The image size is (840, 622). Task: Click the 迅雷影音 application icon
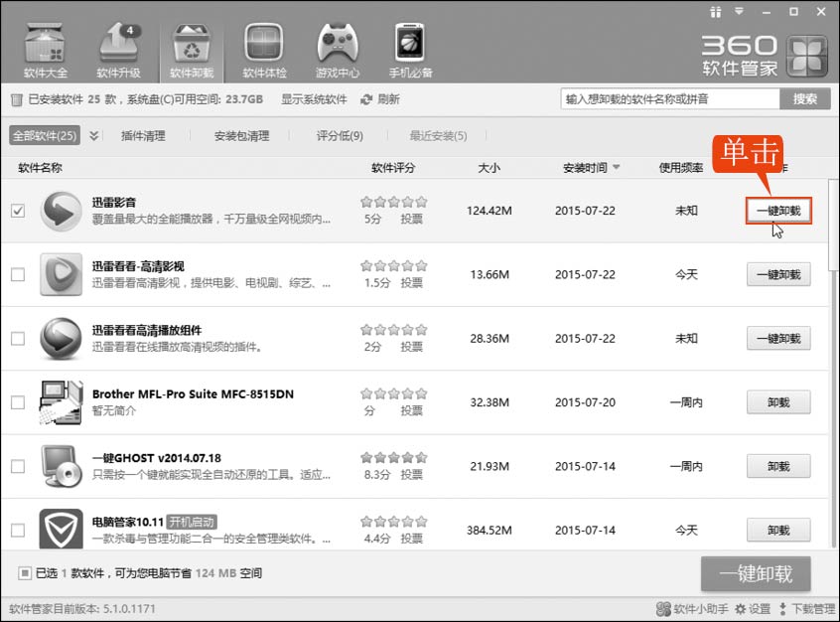point(62,211)
